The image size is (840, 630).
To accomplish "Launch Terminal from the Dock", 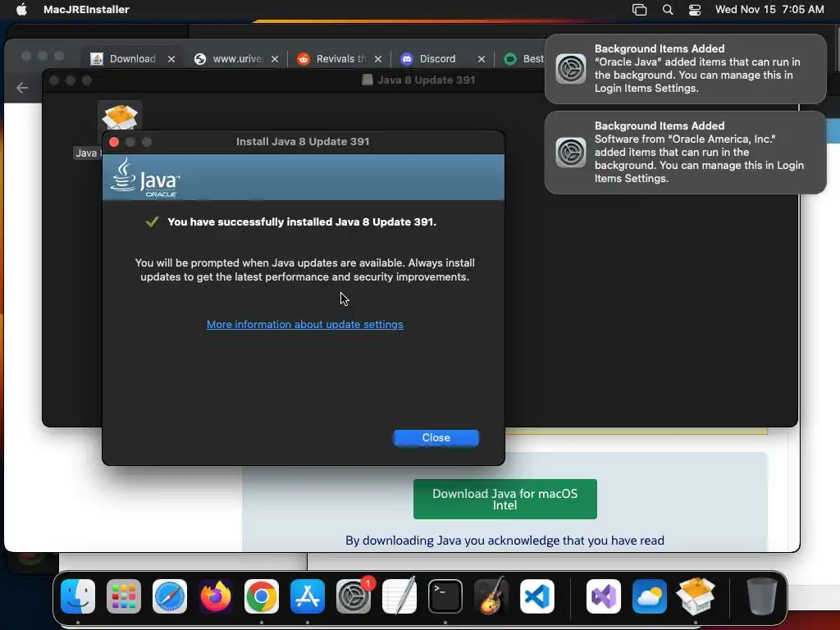I will 445,596.
